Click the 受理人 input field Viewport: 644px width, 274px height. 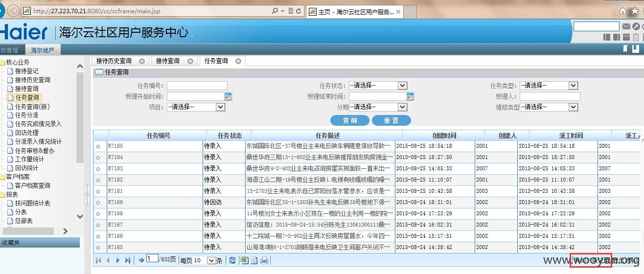coord(550,96)
